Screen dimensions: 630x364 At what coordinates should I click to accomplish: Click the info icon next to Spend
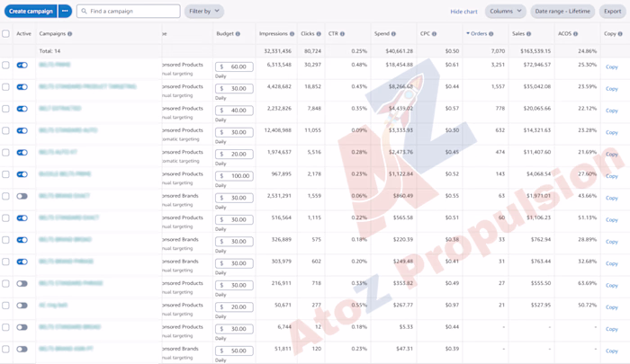pos(393,34)
